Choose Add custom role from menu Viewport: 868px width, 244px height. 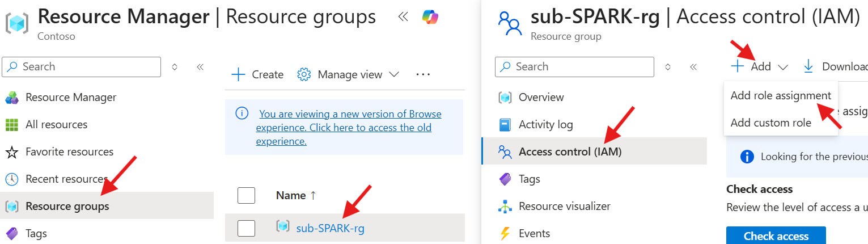[770, 123]
